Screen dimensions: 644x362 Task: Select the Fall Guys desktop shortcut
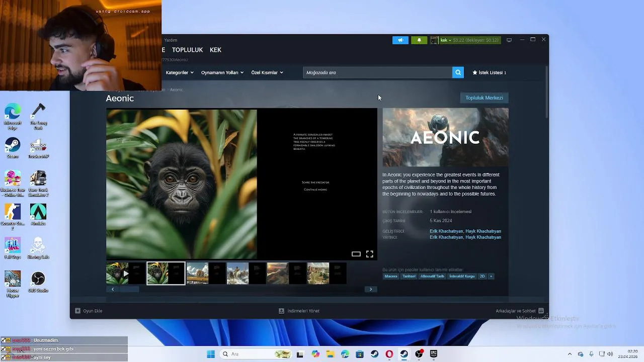[13, 248]
